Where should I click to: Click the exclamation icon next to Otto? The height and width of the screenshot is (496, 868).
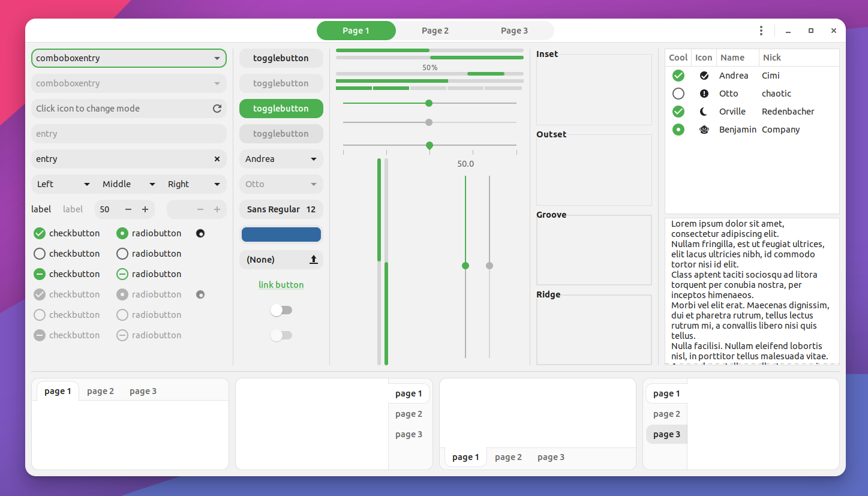704,93
